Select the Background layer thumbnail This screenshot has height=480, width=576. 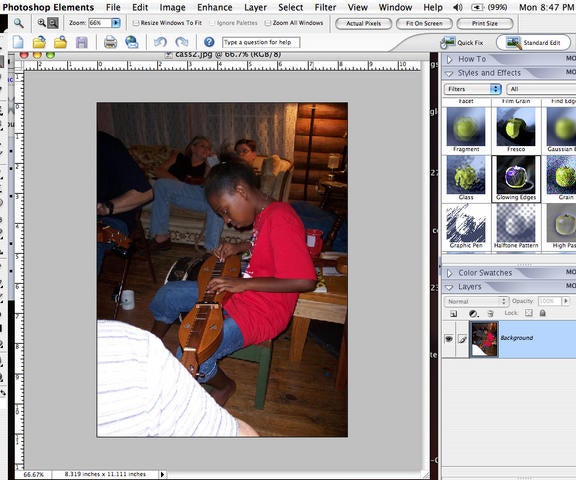(x=483, y=339)
